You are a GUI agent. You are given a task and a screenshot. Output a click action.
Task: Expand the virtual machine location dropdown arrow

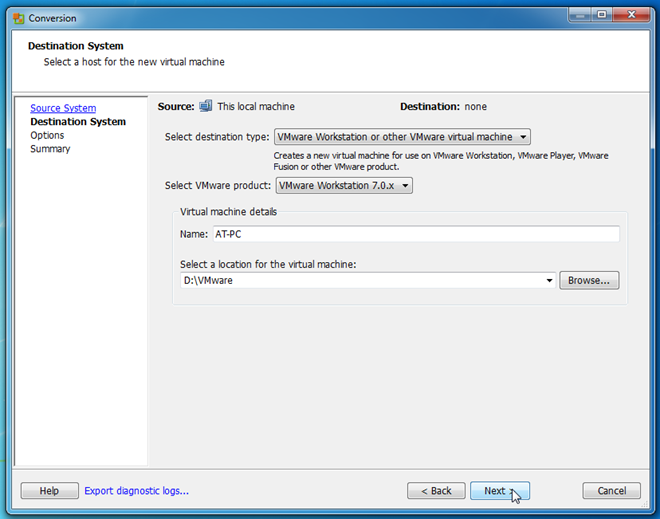coord(549,280)
